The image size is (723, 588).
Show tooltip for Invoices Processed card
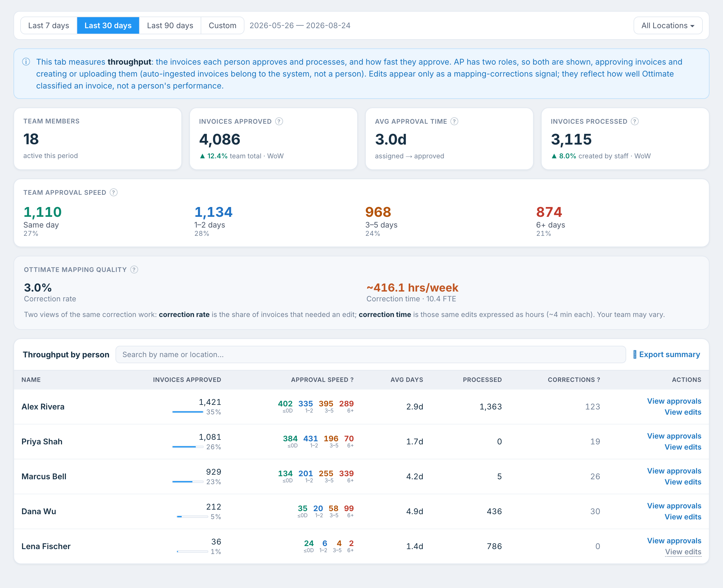[x=634, y=121]
